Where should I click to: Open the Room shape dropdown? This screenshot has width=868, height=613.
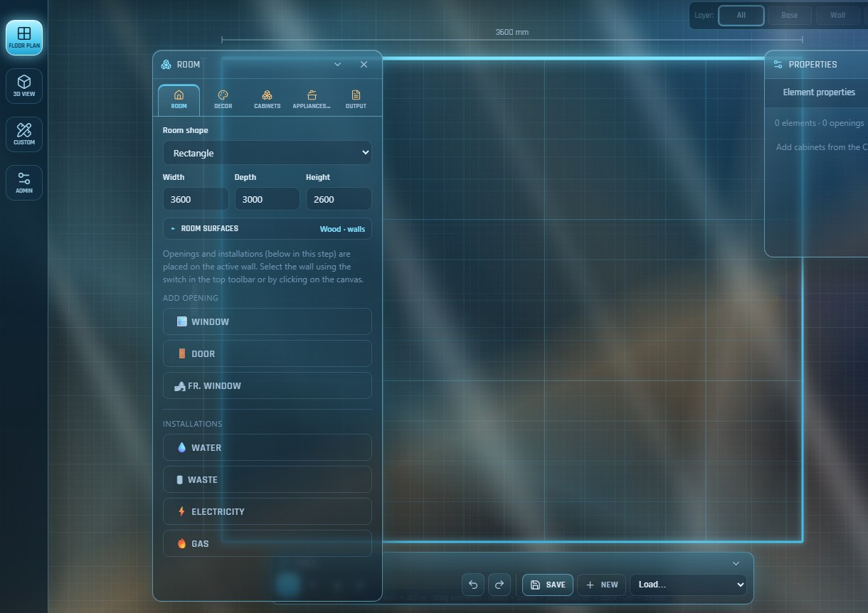click(268, 153)
